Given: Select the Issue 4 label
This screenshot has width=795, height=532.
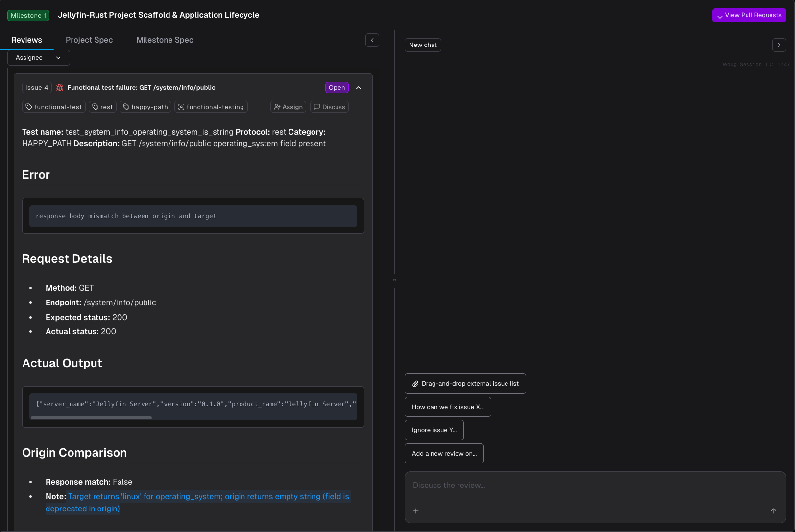Looking at the screenshot, I should point(37,88).
